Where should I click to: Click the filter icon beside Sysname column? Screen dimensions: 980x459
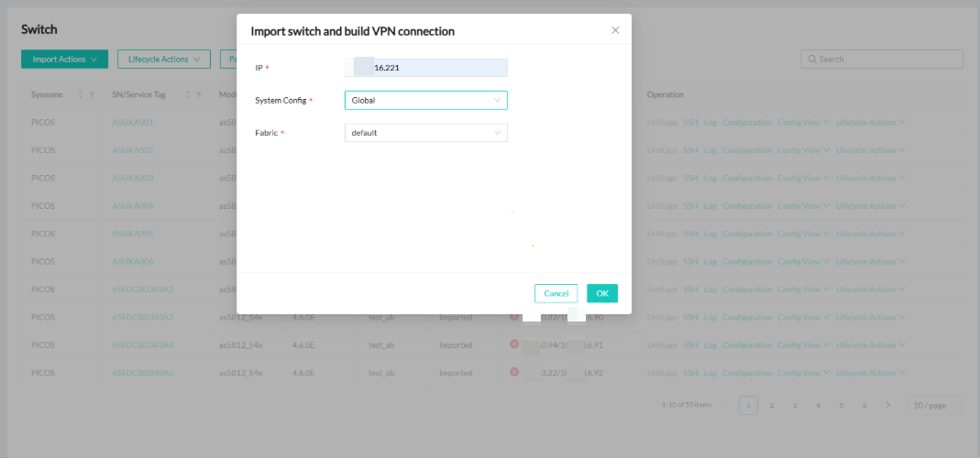(x=92, y=94)
